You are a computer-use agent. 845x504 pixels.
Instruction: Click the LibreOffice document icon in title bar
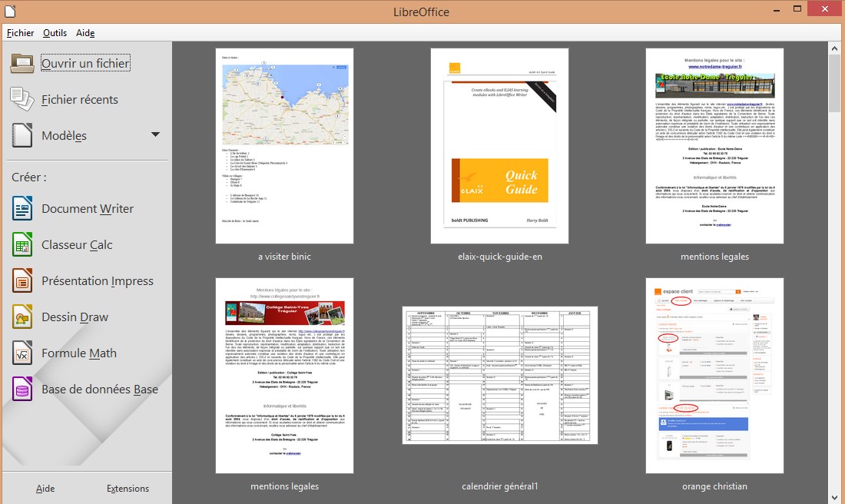coord(10,11)
